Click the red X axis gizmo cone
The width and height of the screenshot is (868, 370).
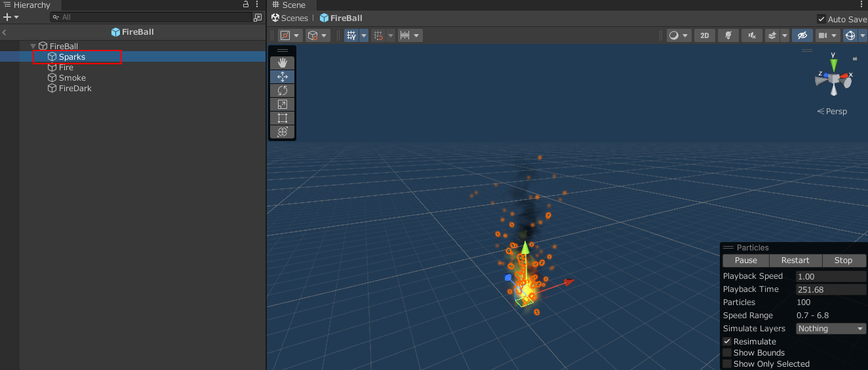pos(844,77)
